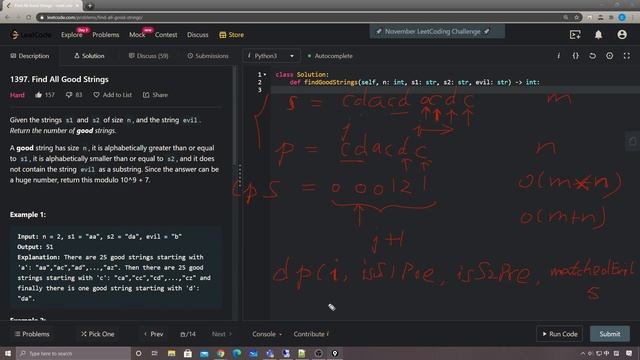This screenshot has width=640, height=360.
Task: Open the notifications bell
Action: pyautogui.click(x=598, y=35)
